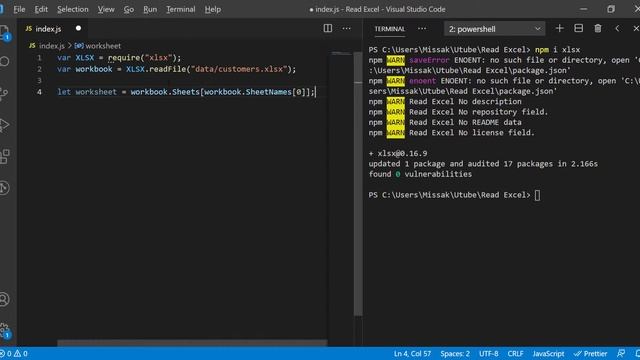Image resolution: width=640 pixels, height=360 pixels.
Task: Change indentation via Spaces: 2
Action: coord(455,353)
